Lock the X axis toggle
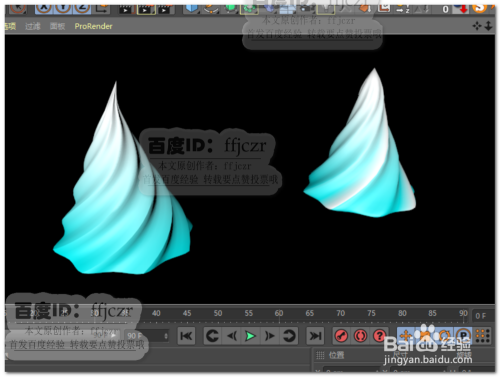Screen dimensions: 500x377 pyautogui.click(x=44, y=8)
